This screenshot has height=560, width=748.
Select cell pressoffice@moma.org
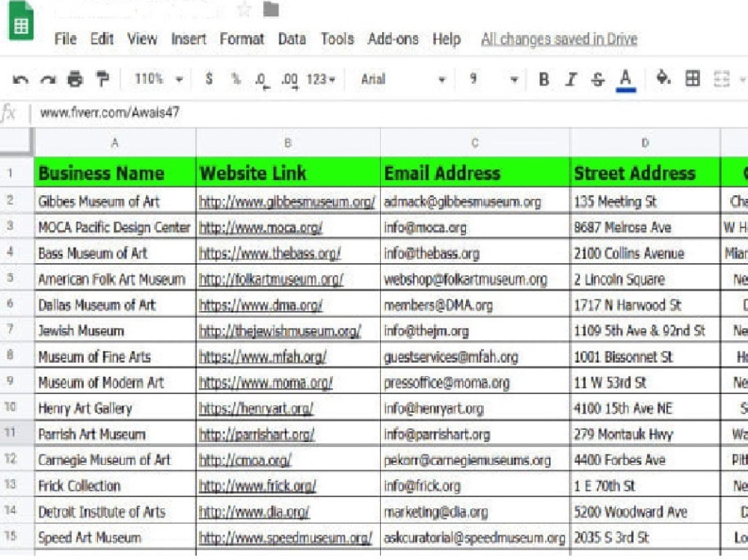475,383
